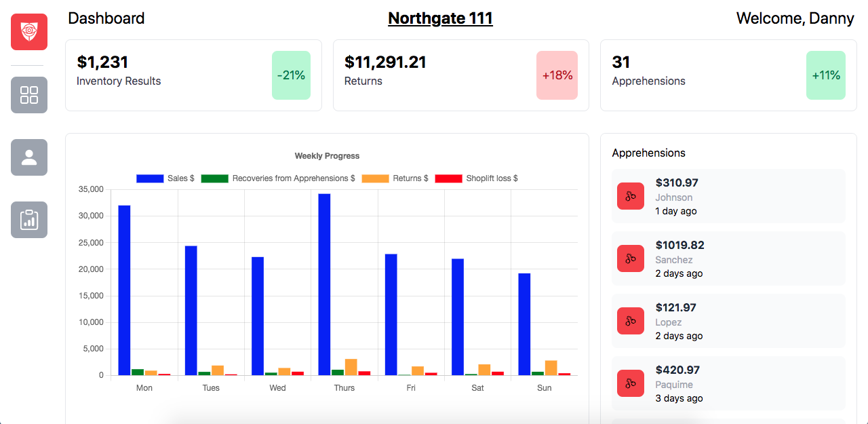Click the Welcome, Danny greeting
868x424 pixels.
click(x=795, y=18)
